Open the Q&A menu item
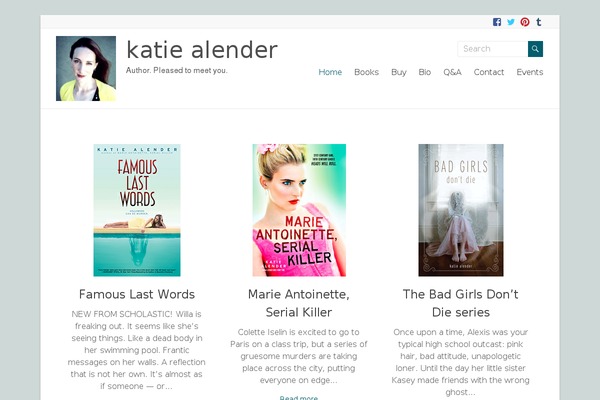 tap(452, 72)
